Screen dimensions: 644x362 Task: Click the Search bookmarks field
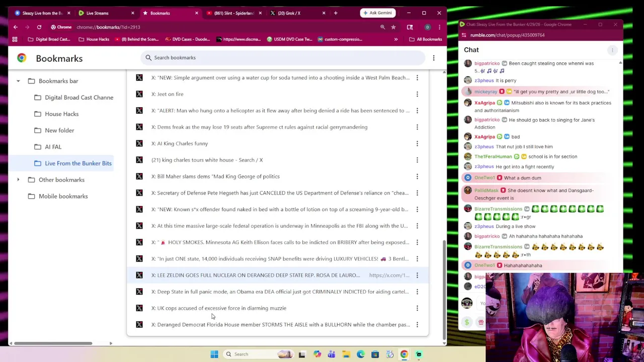point(283,58)
